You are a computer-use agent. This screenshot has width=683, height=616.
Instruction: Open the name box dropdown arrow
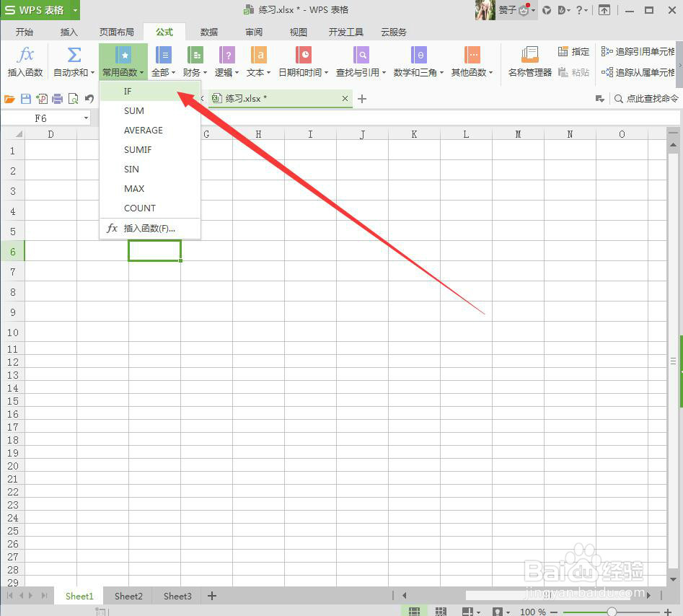click(x=86, y=118)
